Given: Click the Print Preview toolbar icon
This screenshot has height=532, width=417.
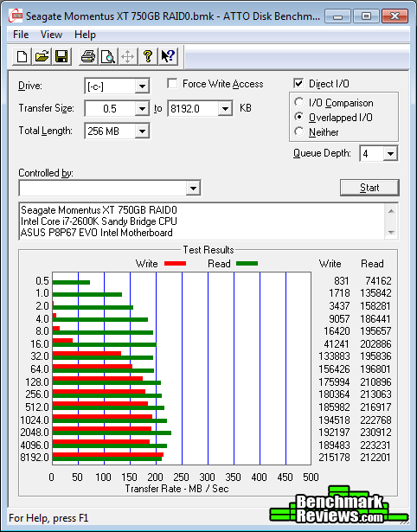Looking at the screenshot, I should click(108, 56).
